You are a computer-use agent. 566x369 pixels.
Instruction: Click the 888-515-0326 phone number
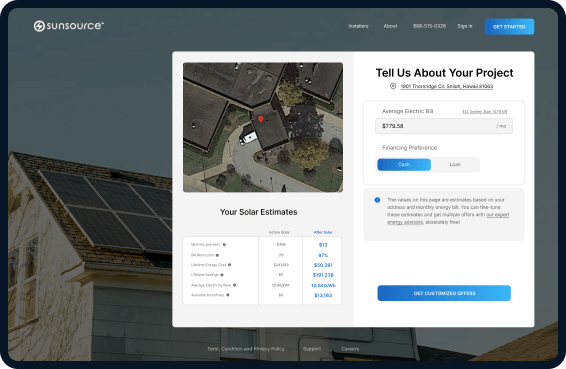tap(429, 26)
